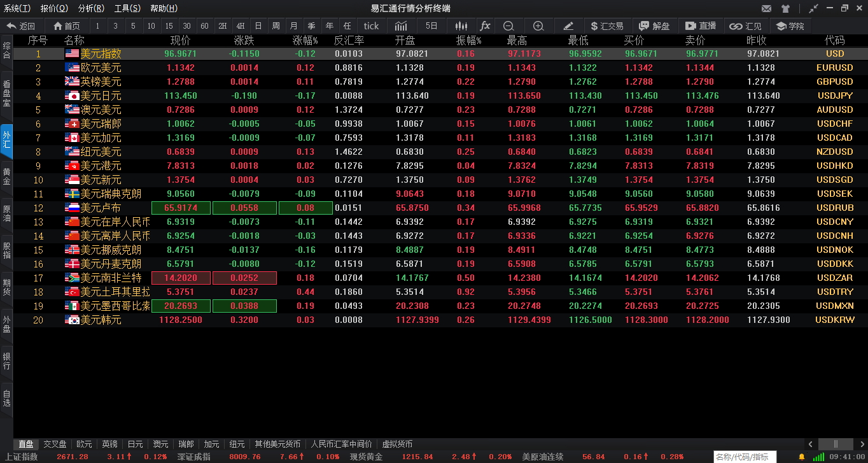Select the 60-minute period button

pos(204,26)
